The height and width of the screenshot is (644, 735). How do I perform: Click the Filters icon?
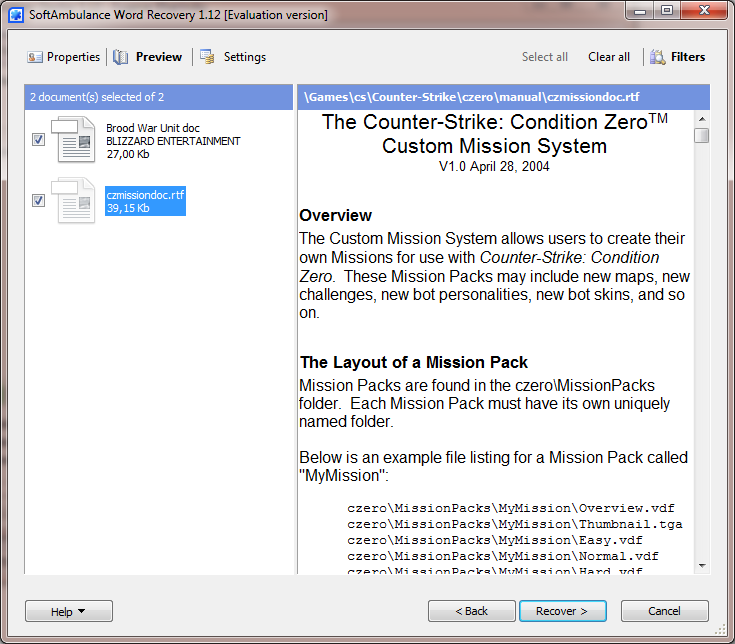click(x=657, y=57)
